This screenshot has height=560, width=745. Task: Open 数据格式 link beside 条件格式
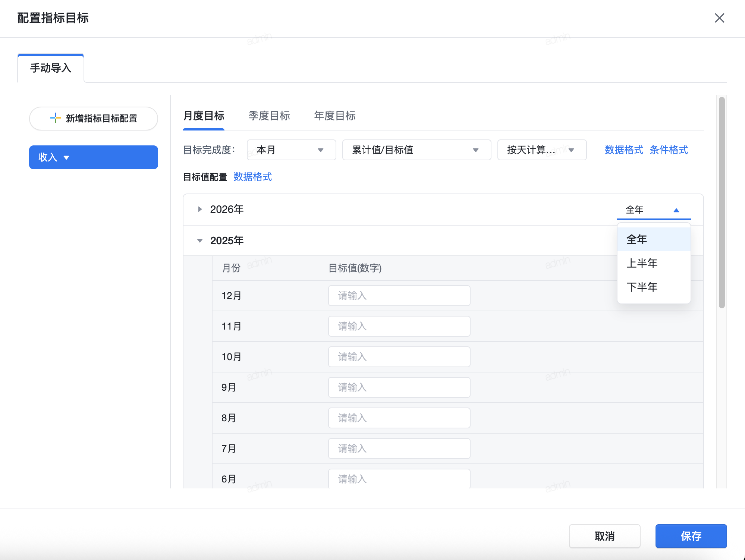624,150
